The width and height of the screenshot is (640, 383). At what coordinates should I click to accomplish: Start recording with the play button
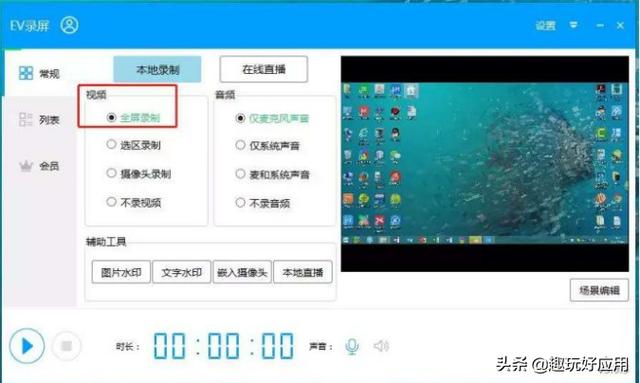pos(27,346)
